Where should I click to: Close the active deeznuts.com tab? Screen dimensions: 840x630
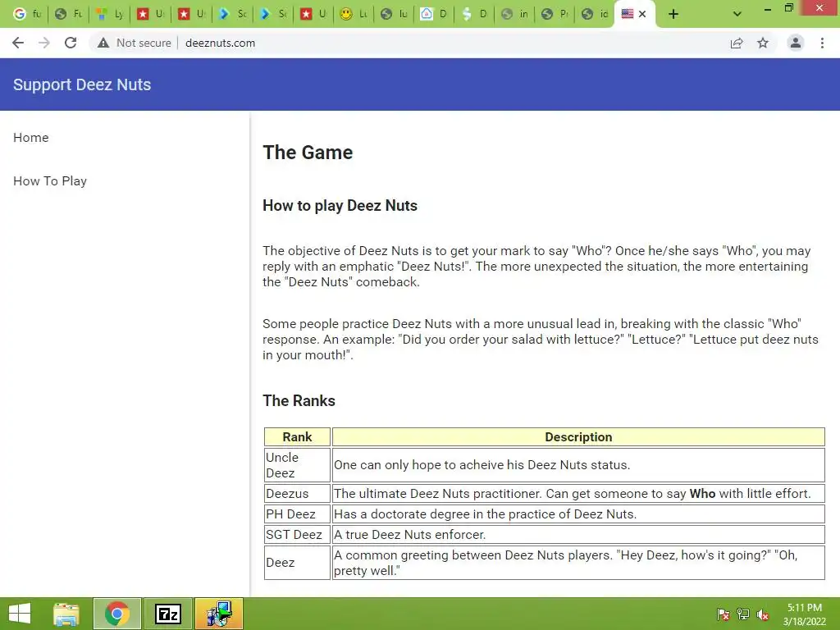click(x=642, y=14)
